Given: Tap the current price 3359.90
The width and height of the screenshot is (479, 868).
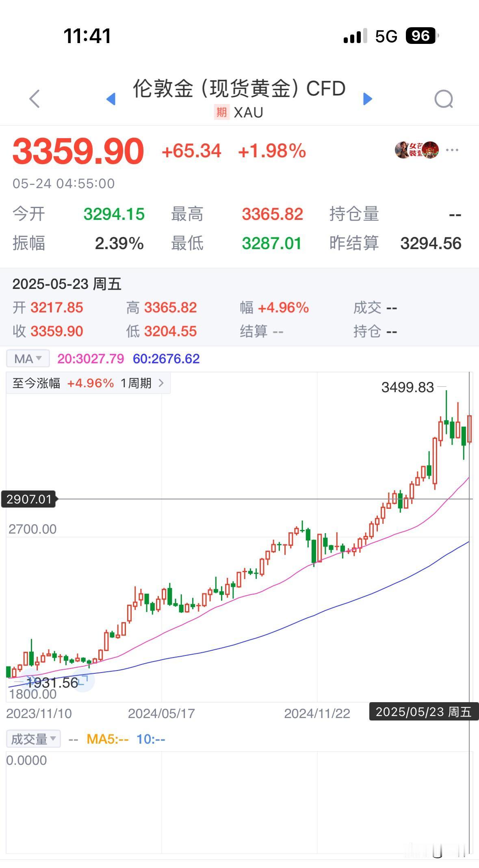Looking at the screenshot, I should click(78, 151).
